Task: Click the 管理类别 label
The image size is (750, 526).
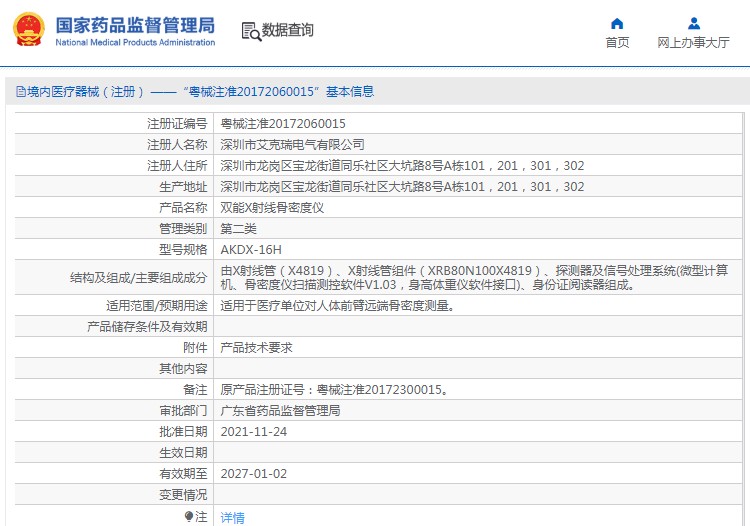Action: pos(183,229)
